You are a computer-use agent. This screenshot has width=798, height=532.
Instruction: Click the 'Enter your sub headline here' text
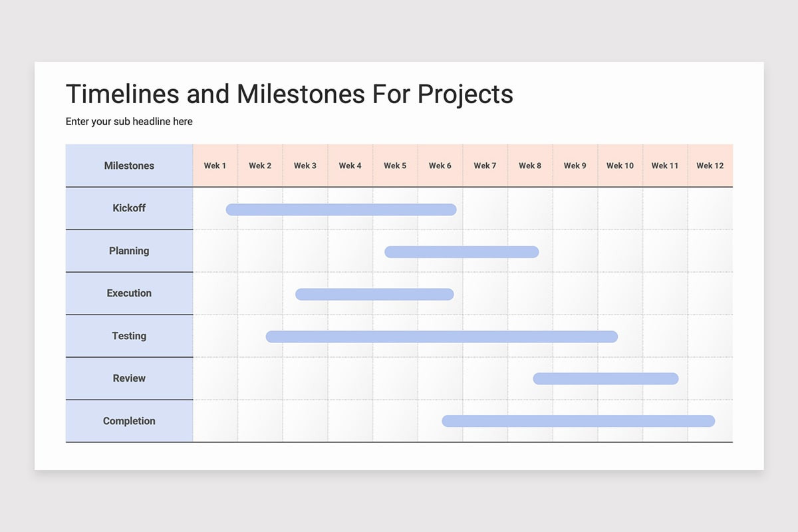(x=129, y=122)
